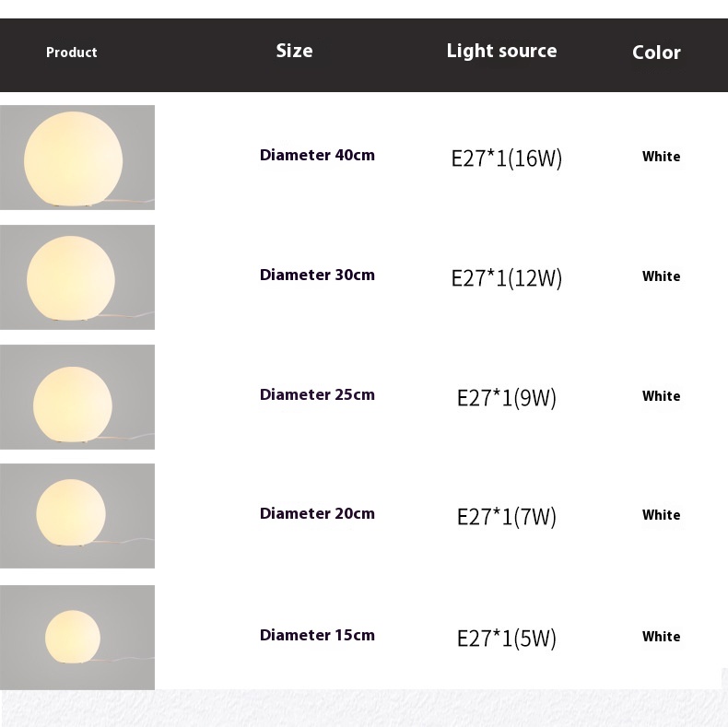
Task: Select the Diameter 30cm size text
Action: (317, 275)
